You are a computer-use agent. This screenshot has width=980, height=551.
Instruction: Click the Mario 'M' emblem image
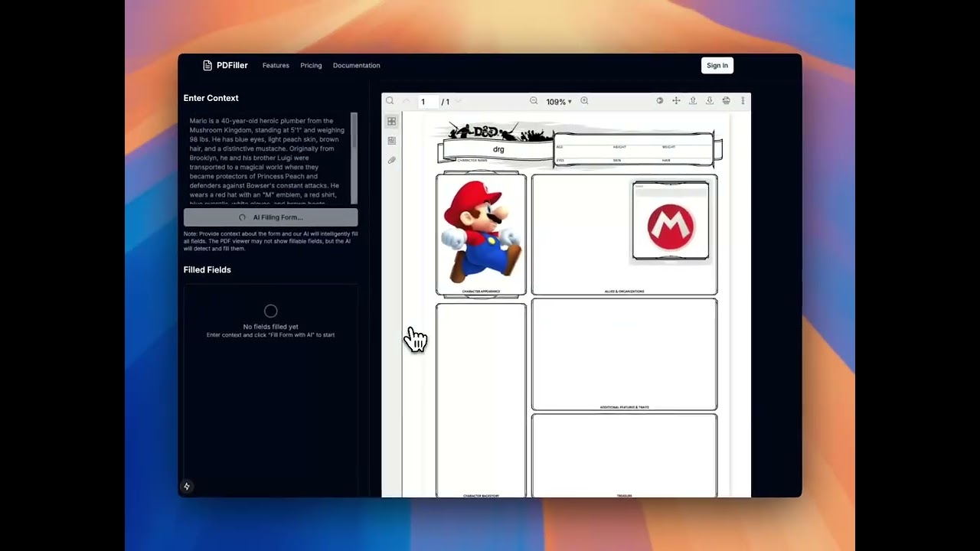tap(671, 227)
